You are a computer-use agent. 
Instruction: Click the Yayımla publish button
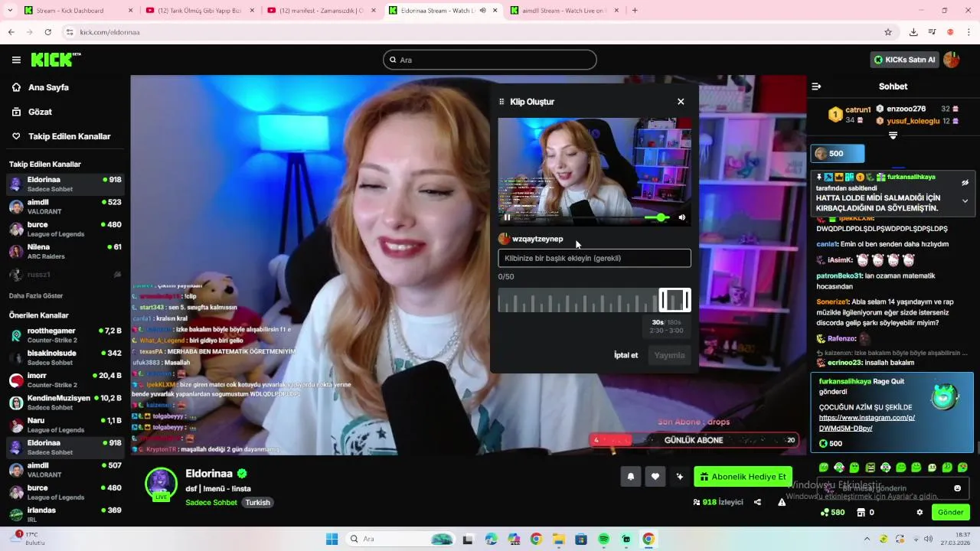(x=669, y=355)
